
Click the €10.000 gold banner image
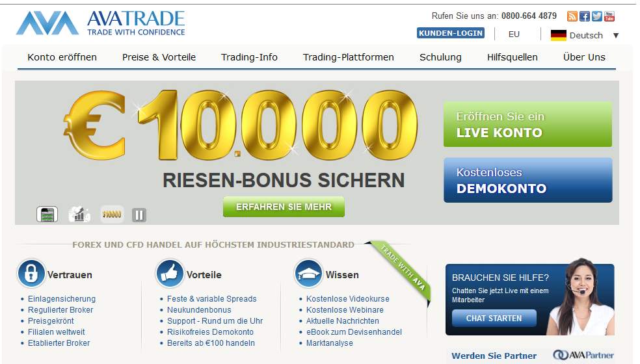[241, 125]
